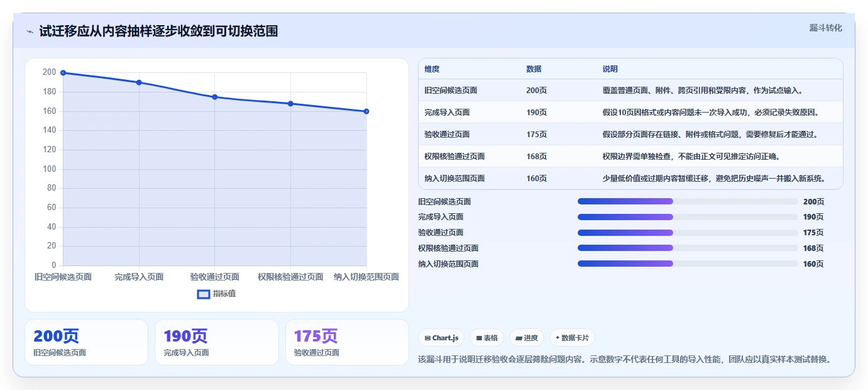The width and height of the screenshot is (868, 390).
Task: Click the description starting 假设部分页面存在链接
Action: (710, 135)
